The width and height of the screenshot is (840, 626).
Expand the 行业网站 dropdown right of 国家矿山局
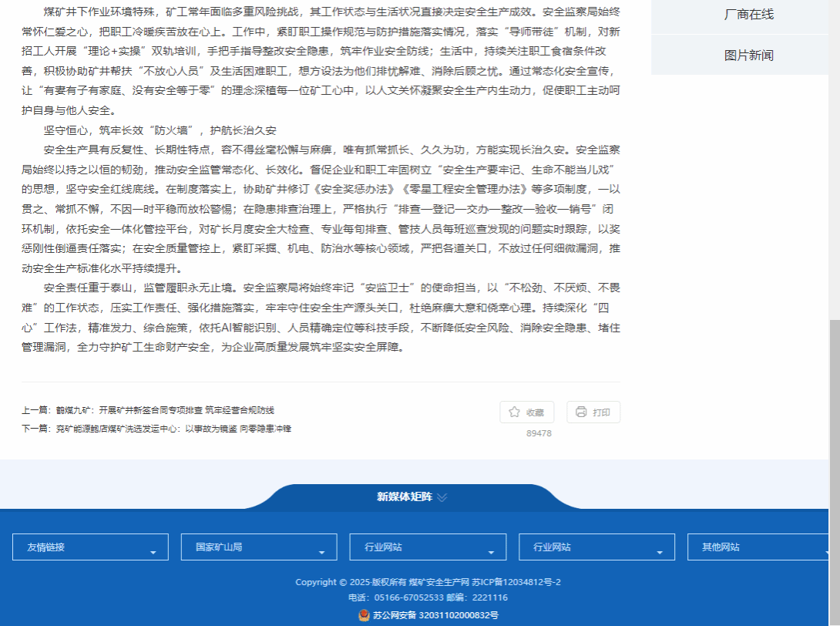point(428,547)
